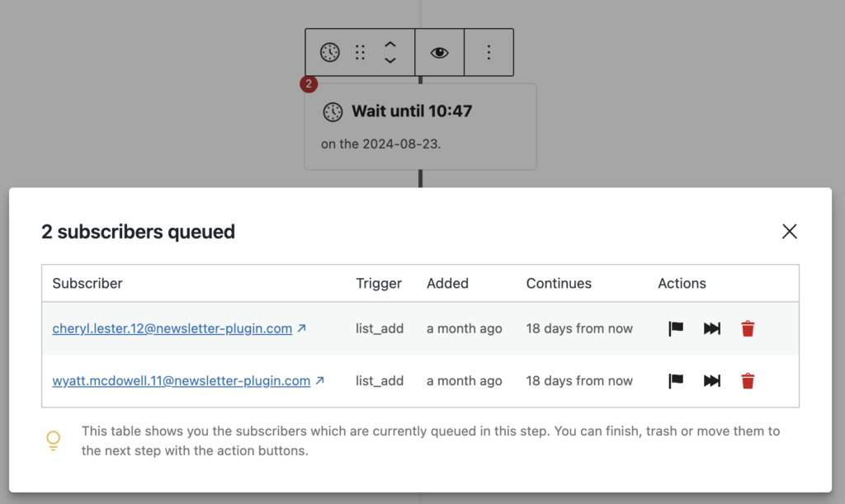
Task: Click the red badge showing 2
Action: tap(309, 84)
